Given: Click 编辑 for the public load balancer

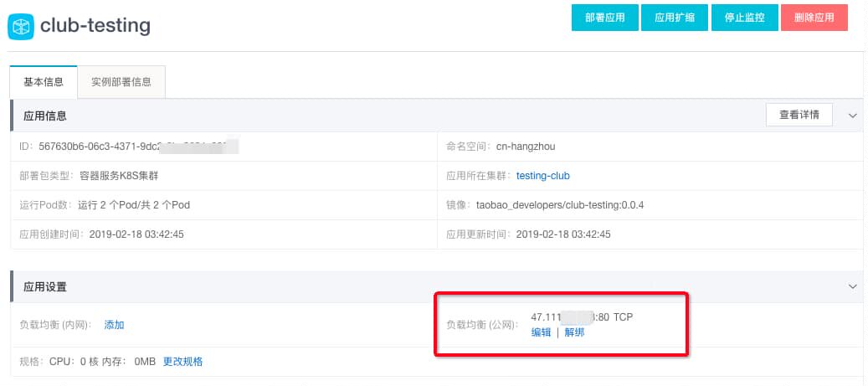Looking at the screenshot, I should point(541,332).
